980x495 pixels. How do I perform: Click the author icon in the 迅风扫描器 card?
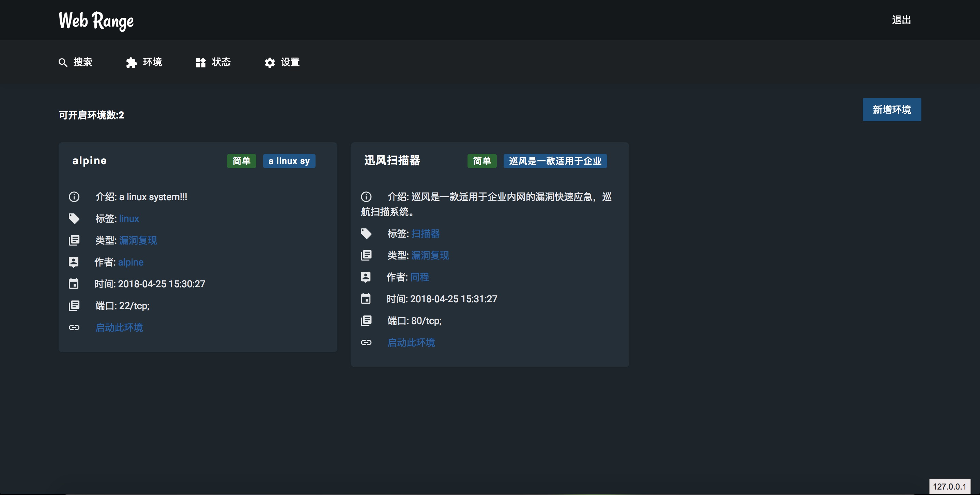point(366,277)
